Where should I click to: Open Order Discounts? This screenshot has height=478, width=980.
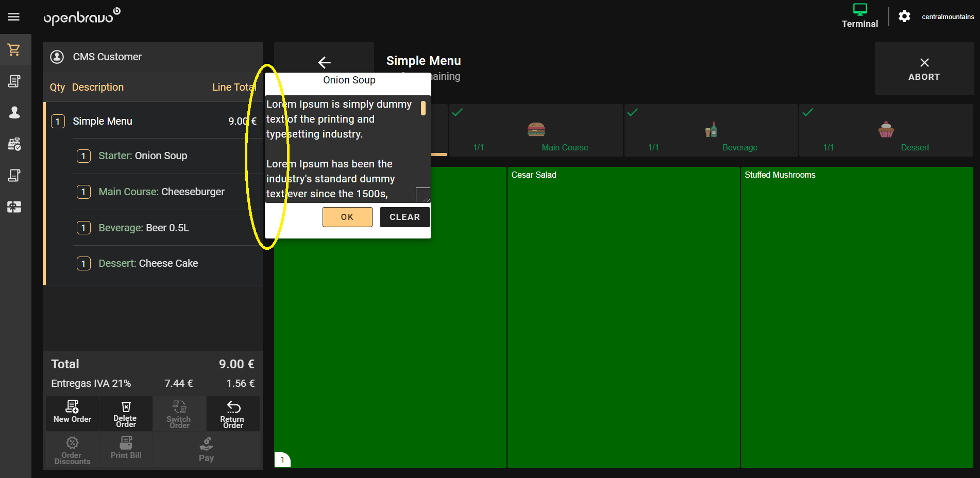click(x=73, y=450)
